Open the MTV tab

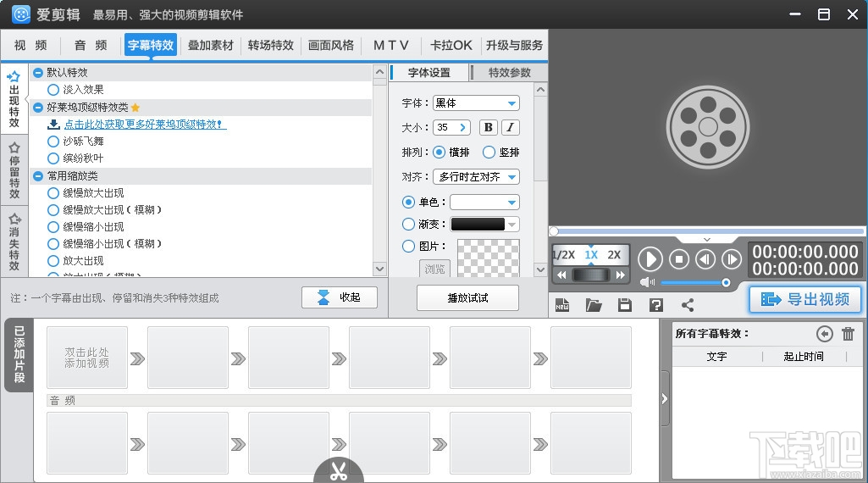tap(391, 46)
